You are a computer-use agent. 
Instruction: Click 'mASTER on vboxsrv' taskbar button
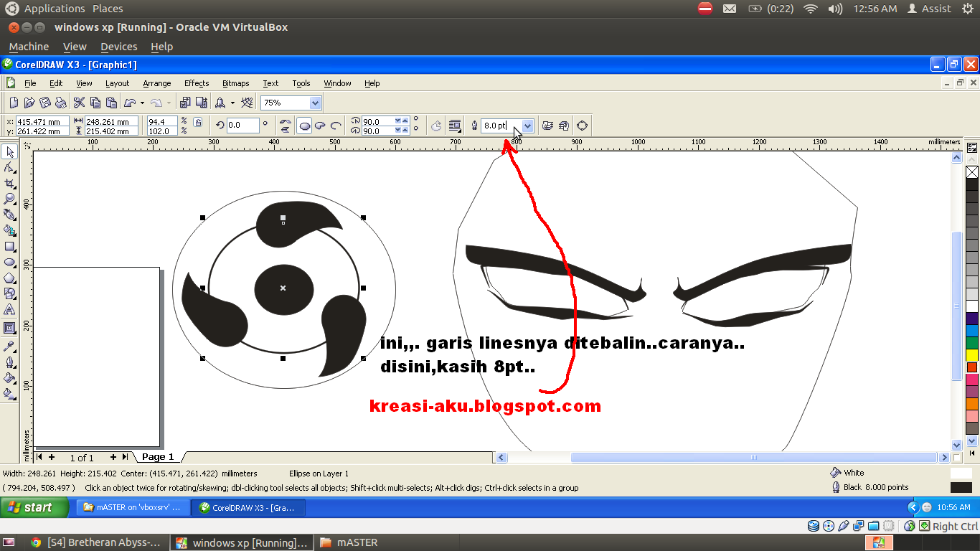pos(133,507)
